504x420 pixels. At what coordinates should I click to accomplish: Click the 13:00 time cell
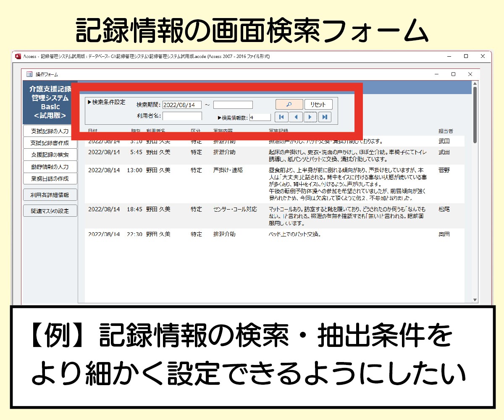(x=134, y=170)
